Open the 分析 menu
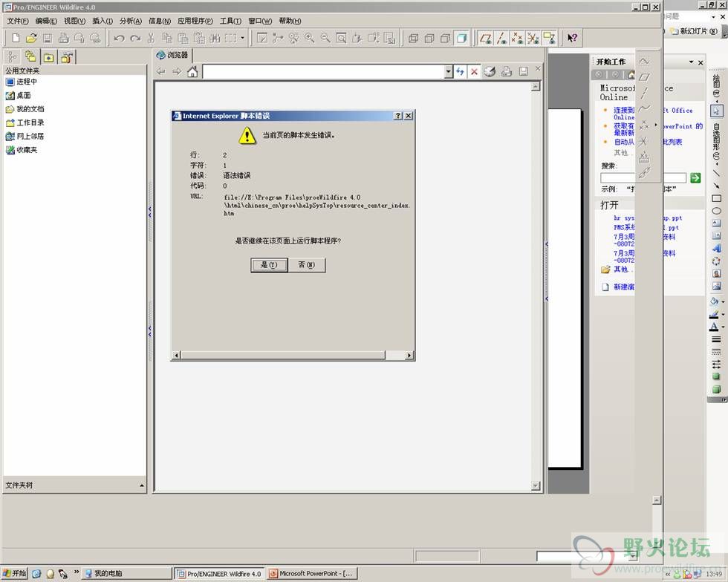The image size is (728, 582). (131, 21)
